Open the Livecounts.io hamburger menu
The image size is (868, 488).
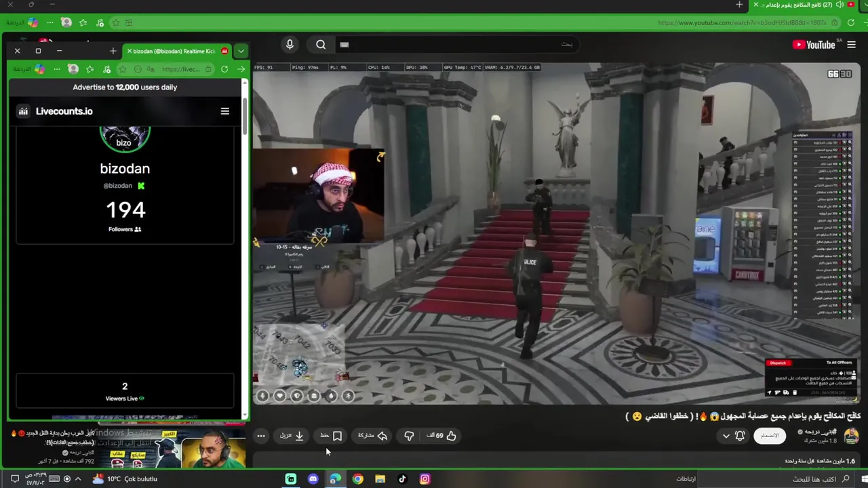coord(225,111)
